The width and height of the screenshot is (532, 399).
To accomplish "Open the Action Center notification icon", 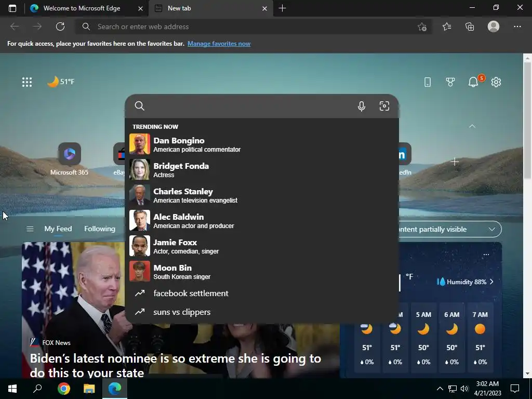I will coord(515,389).
